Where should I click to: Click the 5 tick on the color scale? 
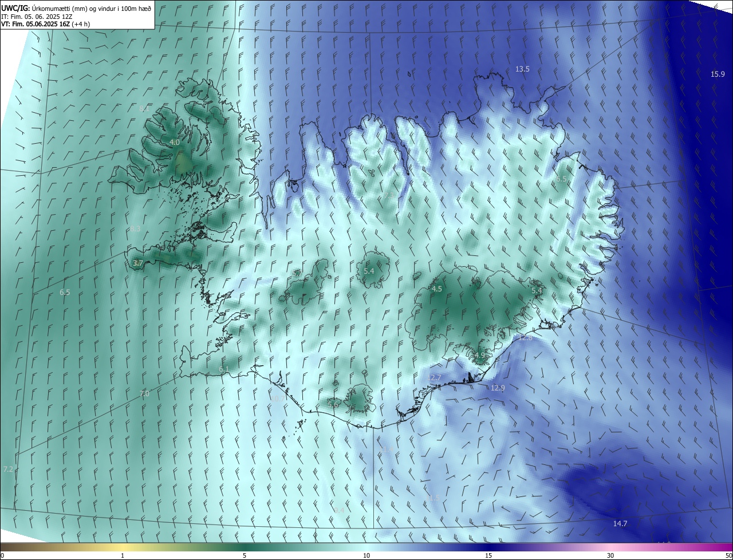pos(245,555)
